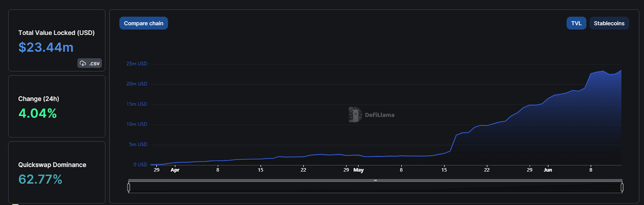Click the 5m USD axis label
Screen dimensions: 644x205
[138, 144]
